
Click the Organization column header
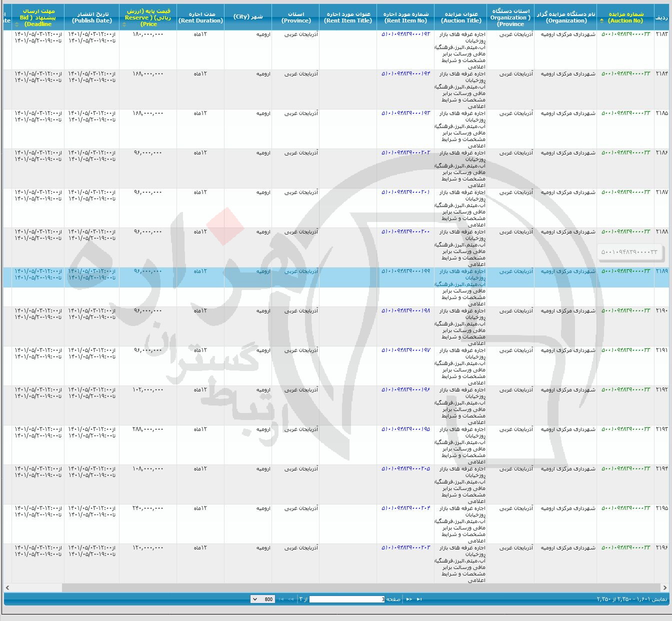(x=566, y=17)
